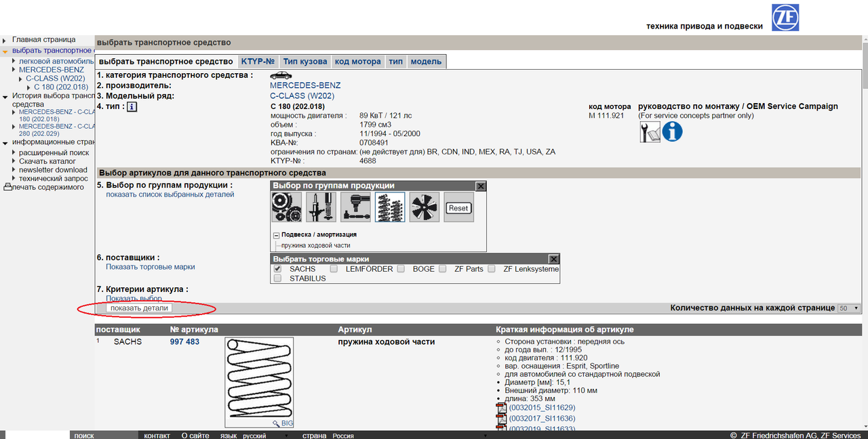The width and height of the screenshot is (868, 439).
Task: Select C 180 (202.018) in sidebar tree
Action: 61,87
